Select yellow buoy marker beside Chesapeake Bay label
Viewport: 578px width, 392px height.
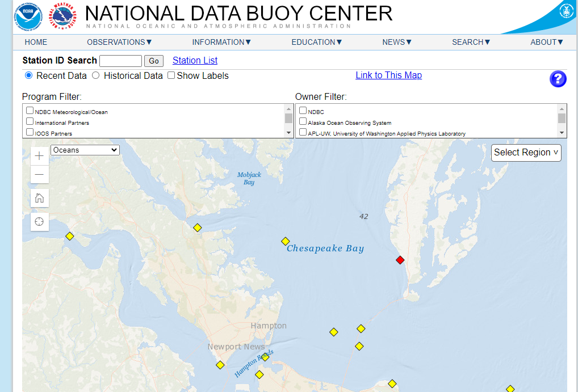click(x=286, y=241)
